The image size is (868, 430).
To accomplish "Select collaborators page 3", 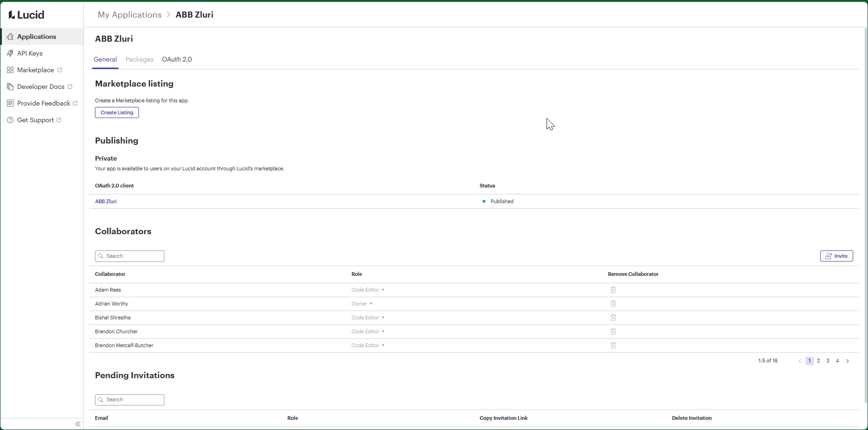I will (x=828, y=361).
